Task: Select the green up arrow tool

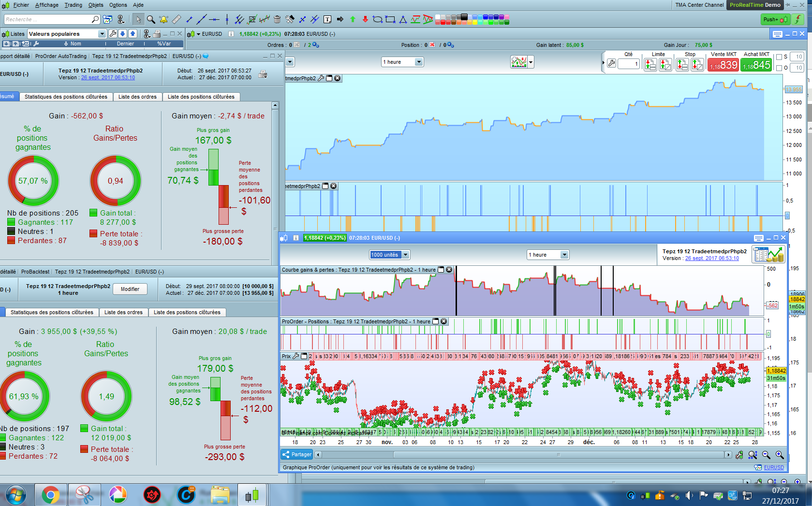Action: pyautogui.click(x=353, y=19)
